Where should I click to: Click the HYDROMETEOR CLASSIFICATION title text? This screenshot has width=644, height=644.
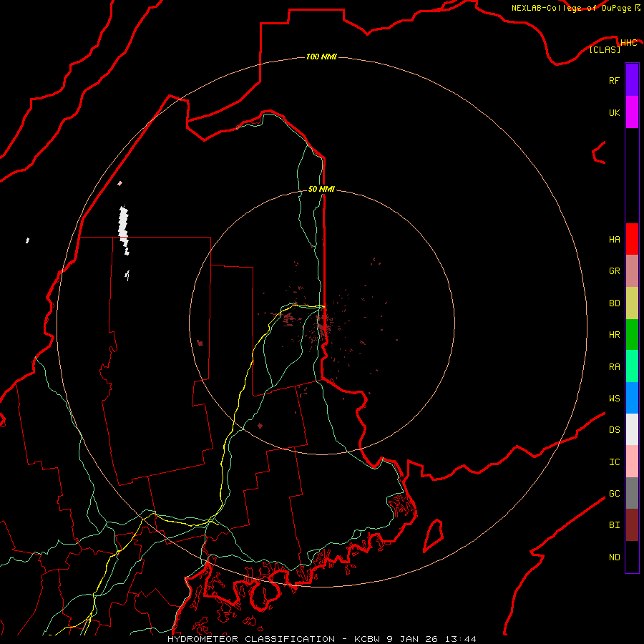coord(251,639)
